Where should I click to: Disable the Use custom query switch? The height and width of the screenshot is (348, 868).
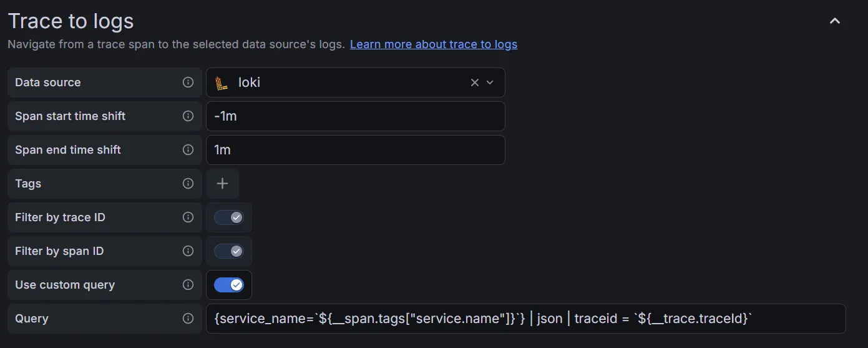(x=229, y=285)
